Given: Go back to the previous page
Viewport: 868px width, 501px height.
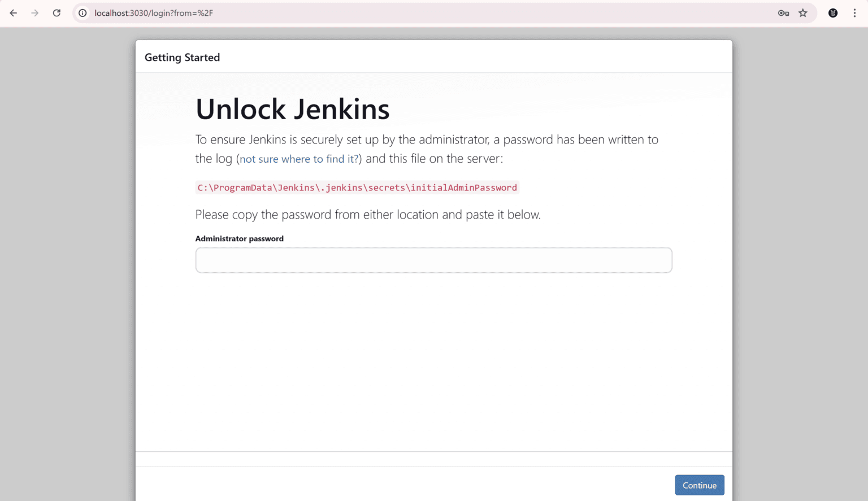Looking at the screenshot, I should (x=14, y=13).
